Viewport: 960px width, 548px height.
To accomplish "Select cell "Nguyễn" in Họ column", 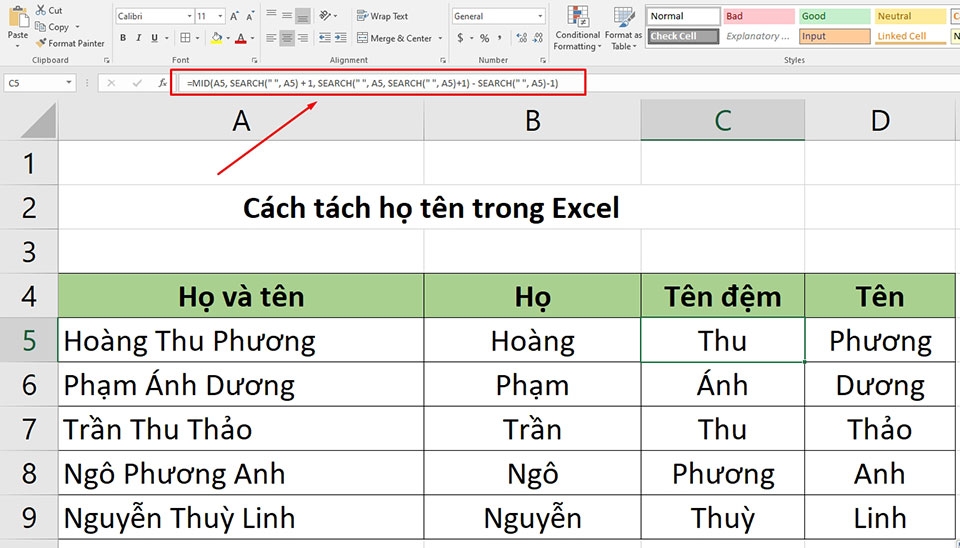I will click(532, 518).
